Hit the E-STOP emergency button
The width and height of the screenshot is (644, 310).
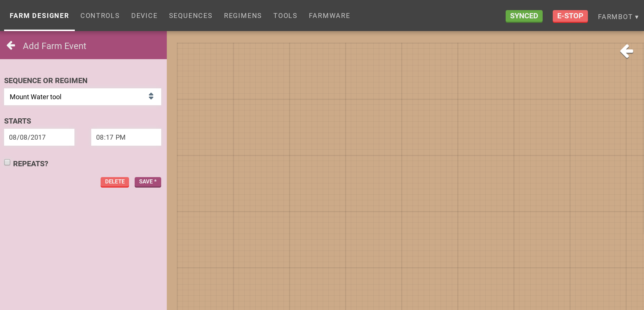click(570, 16)
